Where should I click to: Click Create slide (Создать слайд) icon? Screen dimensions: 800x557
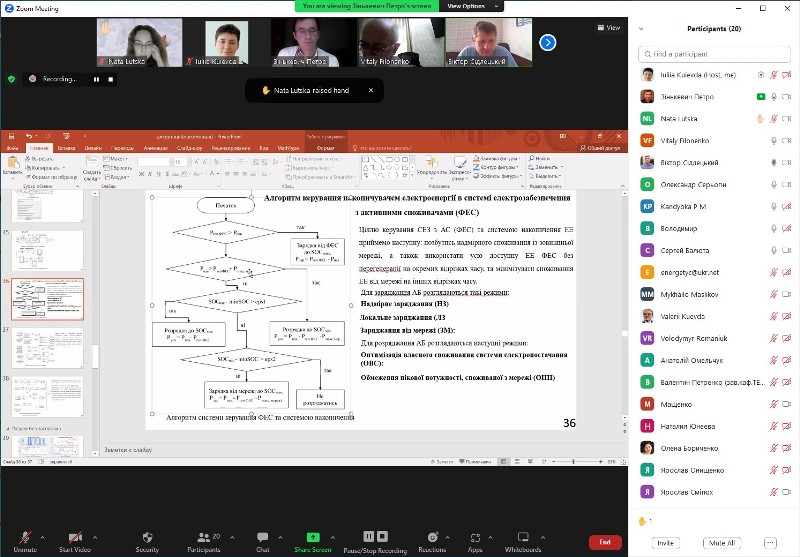[92, 168]
